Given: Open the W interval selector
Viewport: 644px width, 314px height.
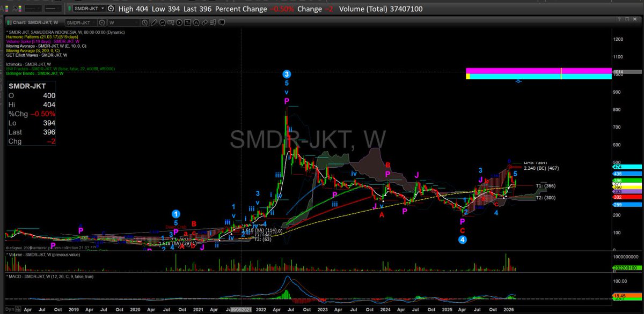Looking at the screenshot, I should (124, 23).
